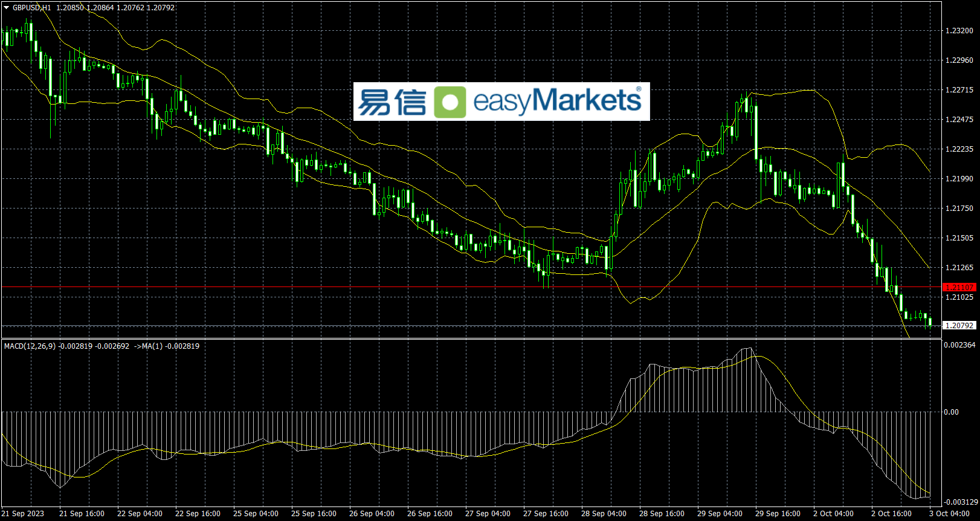Click the MACD scale value 0.002364
Image resolution: width=980 pixels, height=521 pixels.
[960, 345]
